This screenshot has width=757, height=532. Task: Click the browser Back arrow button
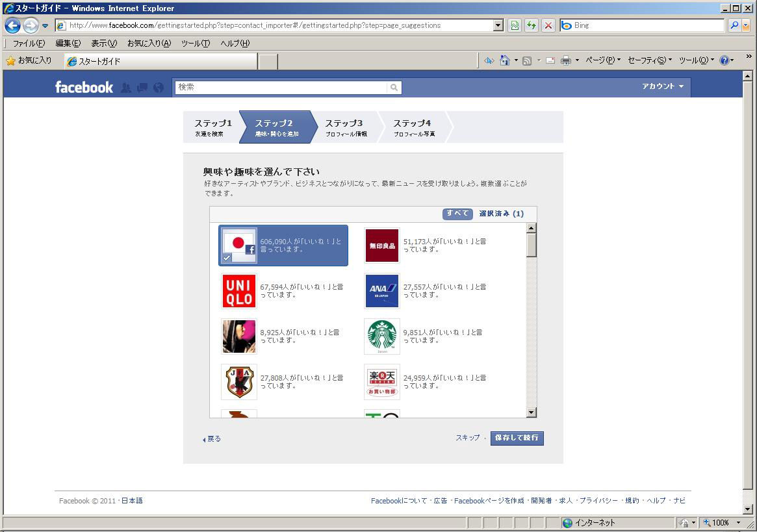(x=13, y=25)
